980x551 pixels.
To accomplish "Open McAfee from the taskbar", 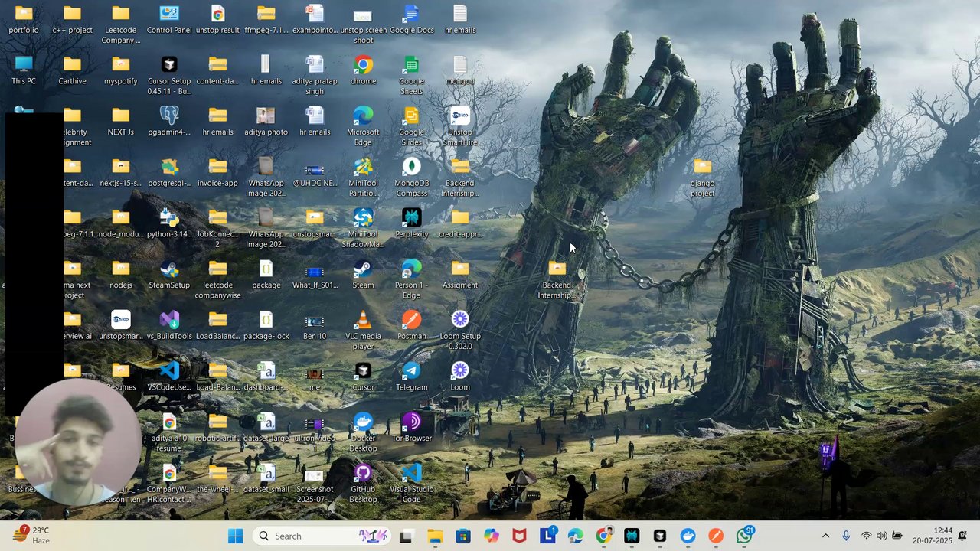I will click(x=519, y=536).
